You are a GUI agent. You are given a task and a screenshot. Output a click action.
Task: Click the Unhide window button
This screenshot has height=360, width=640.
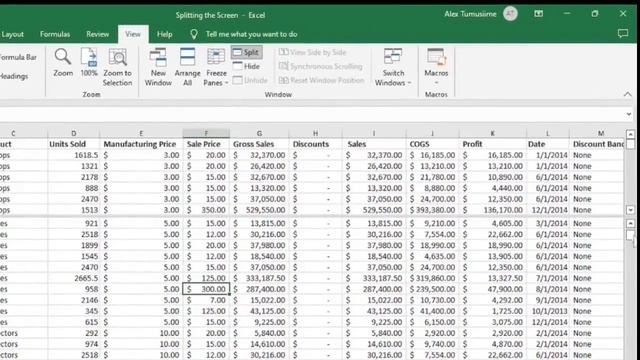pyautogui.click(x=250, y=80)
